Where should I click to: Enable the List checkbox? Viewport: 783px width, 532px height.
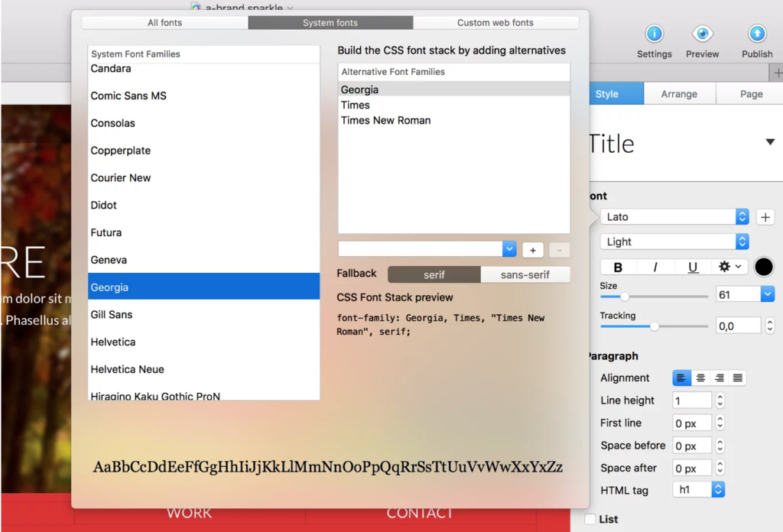pos(590,520)
